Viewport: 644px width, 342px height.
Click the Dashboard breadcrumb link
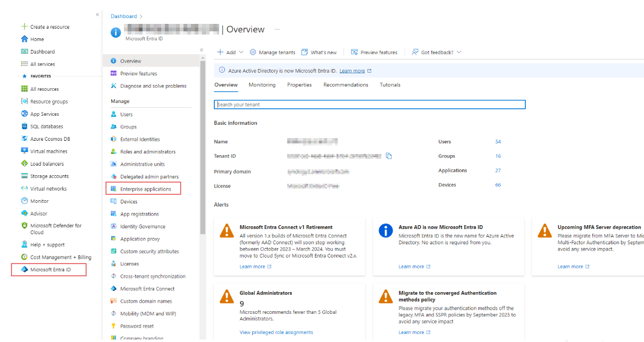[x=124, y=16]
